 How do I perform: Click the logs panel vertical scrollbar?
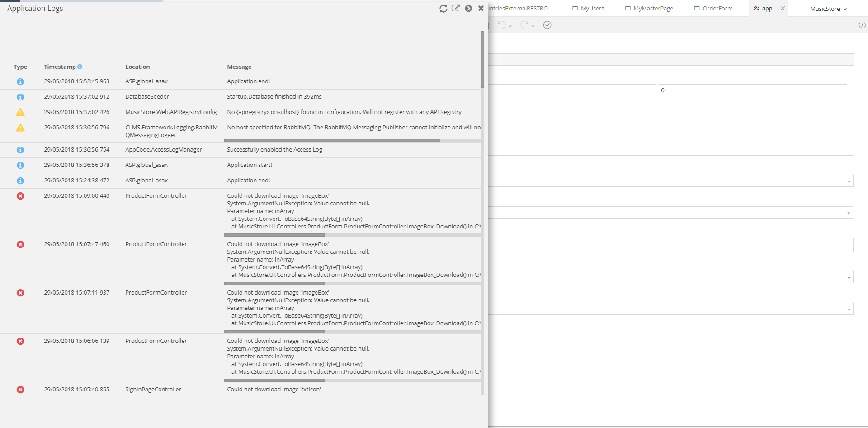[x=482, y=59]
